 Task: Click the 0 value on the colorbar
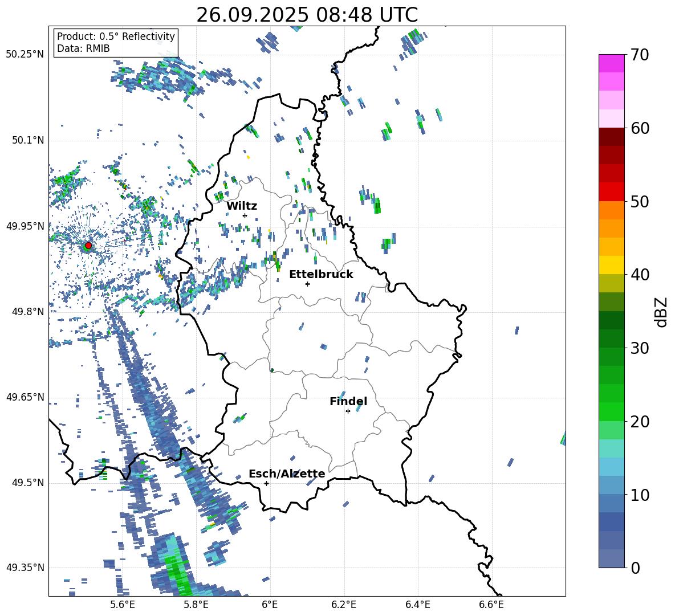pyautogui.click(x=635, y=568)
